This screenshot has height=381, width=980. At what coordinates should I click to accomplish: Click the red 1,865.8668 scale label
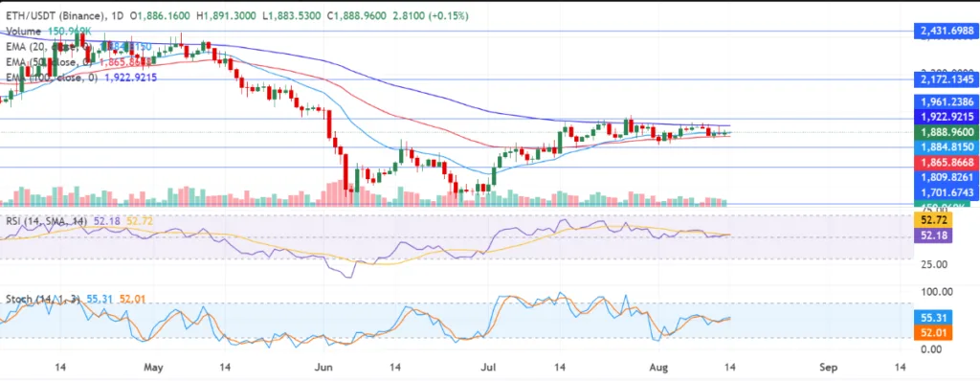click(947, 162)
